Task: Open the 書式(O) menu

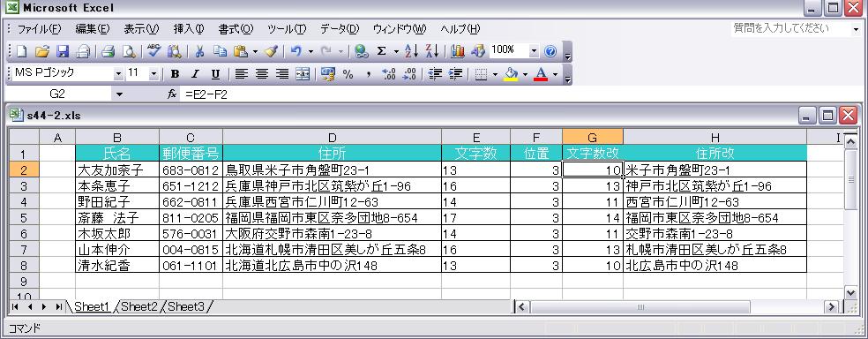Action: pos(236,29)
